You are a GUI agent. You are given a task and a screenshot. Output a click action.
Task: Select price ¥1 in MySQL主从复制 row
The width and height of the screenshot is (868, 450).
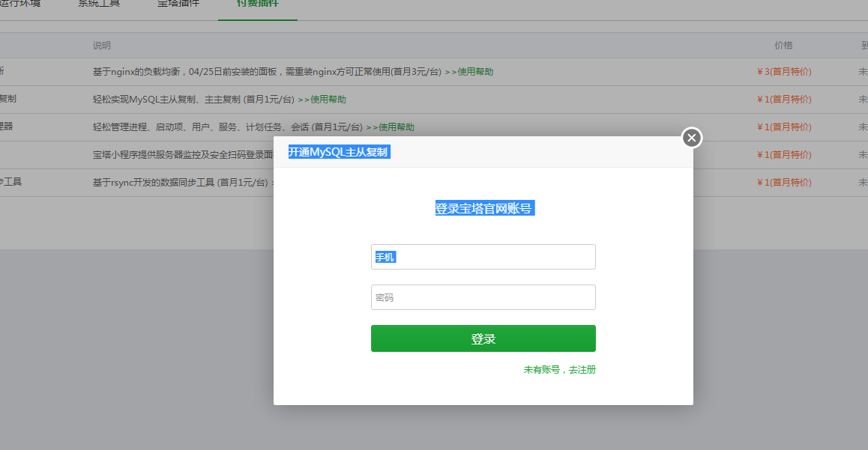[784, 100]
